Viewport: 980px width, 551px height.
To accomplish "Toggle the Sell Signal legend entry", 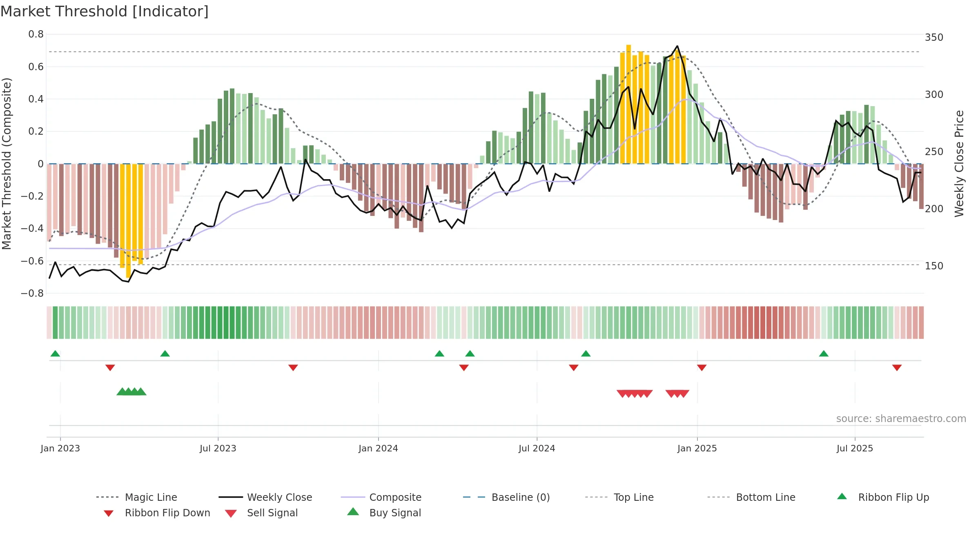I will click(x=261, y=513).
